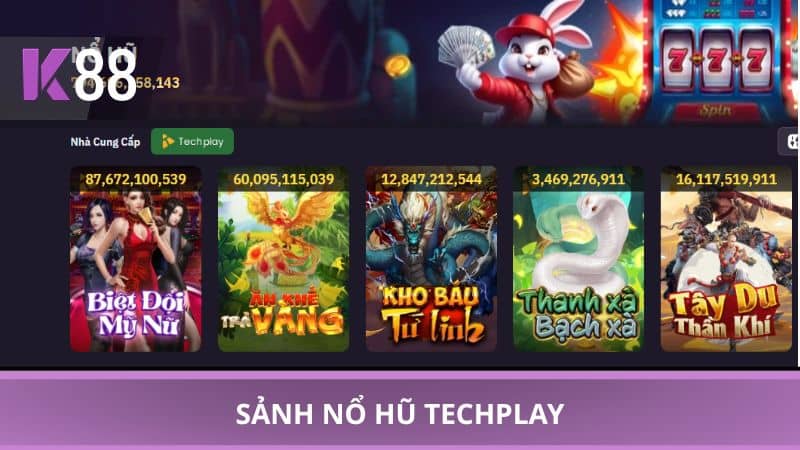Open the Biệt Đội Mỹ Nữ game
The height and width of the screenshot is (450, 800).
(x=135, y=259)
